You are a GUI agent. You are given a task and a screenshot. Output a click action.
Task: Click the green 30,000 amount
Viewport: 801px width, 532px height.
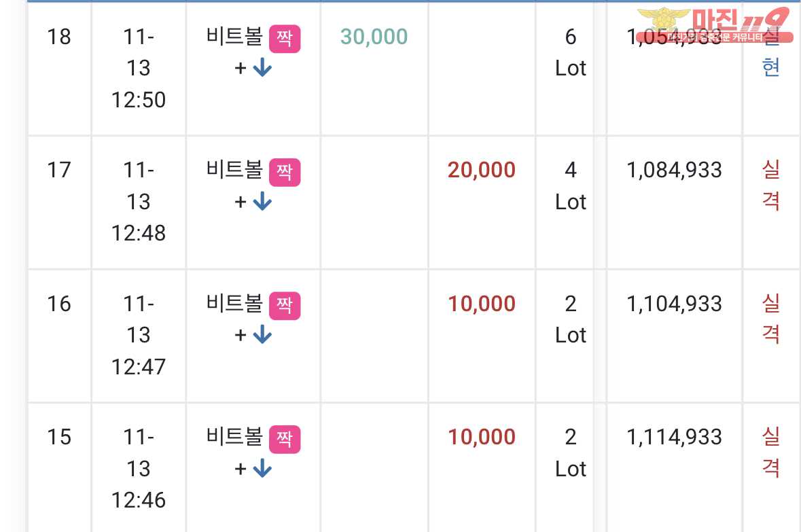374,37
